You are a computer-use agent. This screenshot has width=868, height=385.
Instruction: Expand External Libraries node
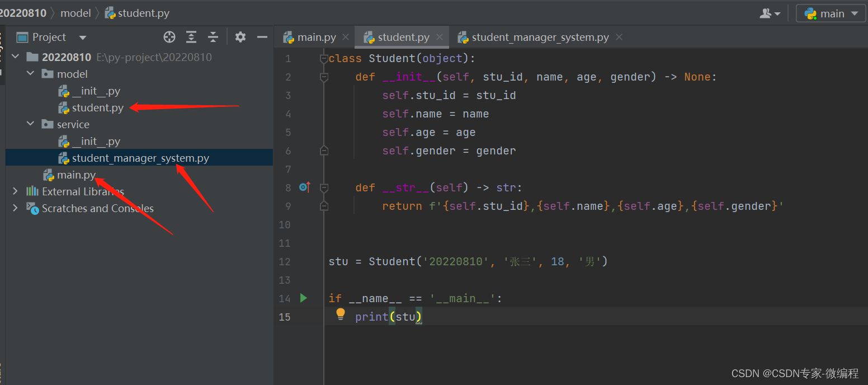[x=15, y=191]
